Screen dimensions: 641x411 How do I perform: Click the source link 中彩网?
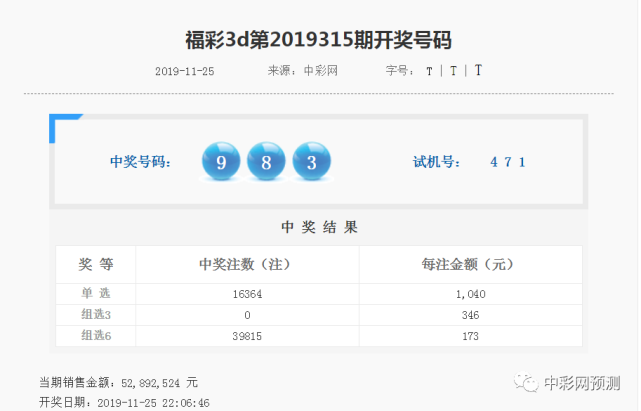pos(320,71)
